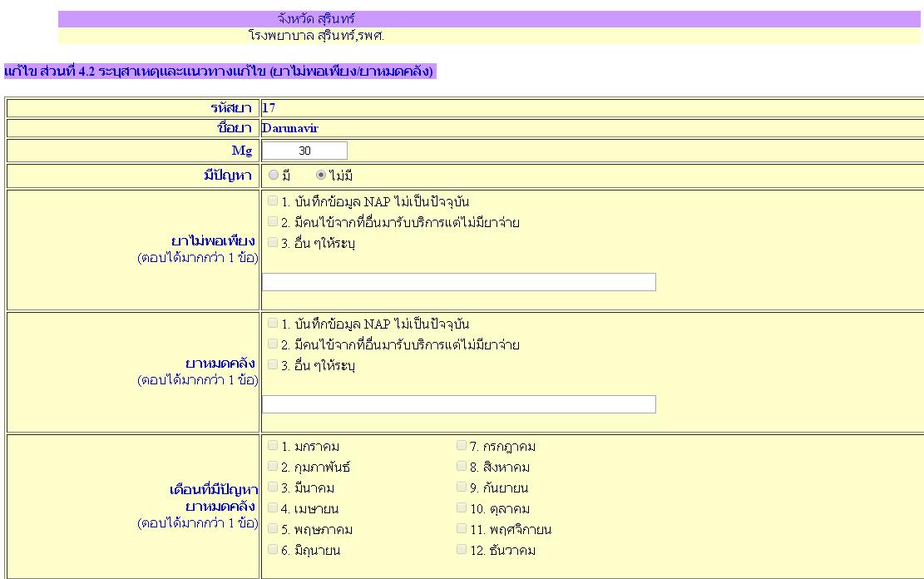Click the text field in ยาหมดคลัง section
Viewport: 924px width, 579px height.
pyautogui.click(x=458, y=404)
